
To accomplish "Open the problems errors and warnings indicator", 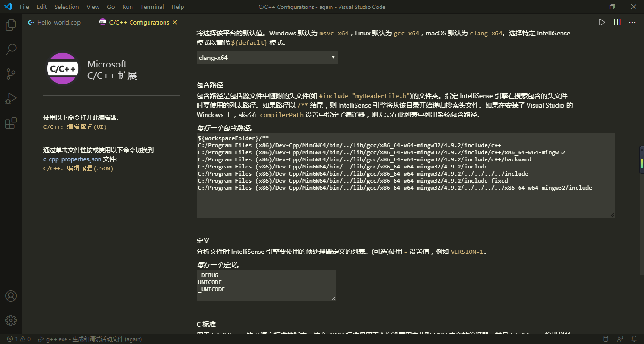I will pos(19,339).
